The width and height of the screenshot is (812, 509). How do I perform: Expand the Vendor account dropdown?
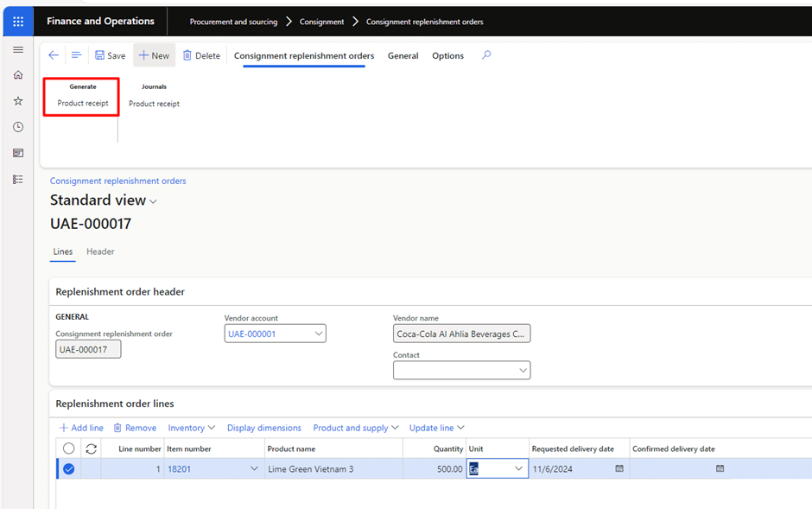319,334
